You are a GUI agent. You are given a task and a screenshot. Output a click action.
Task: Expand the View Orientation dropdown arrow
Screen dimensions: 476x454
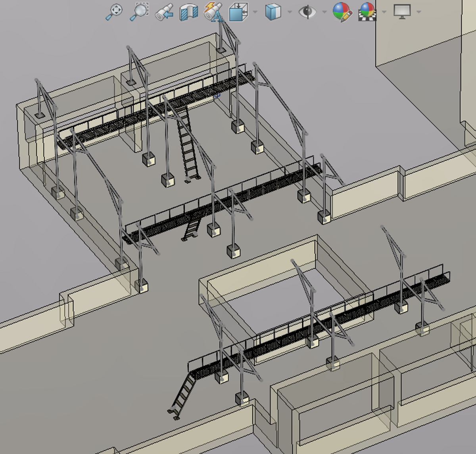pyautogui.click(x=255, y=12)
